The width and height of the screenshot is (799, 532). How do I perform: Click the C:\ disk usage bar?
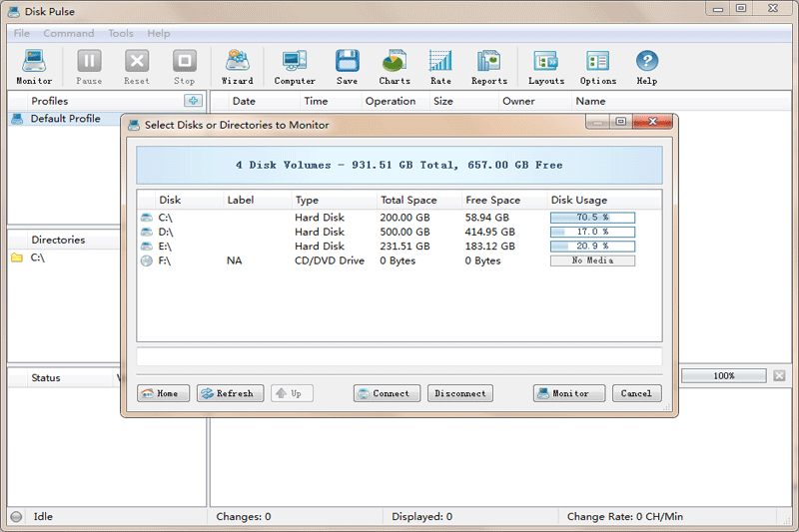click(592, 217)
